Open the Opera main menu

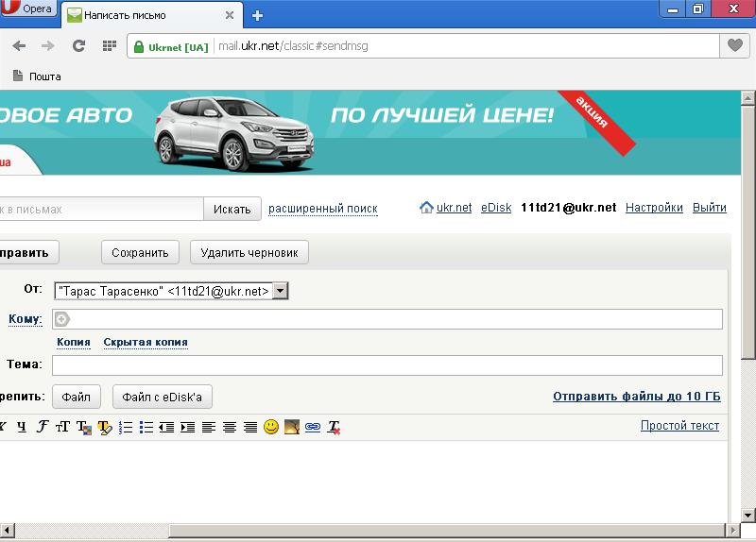pyautogui.click(x=28, y=8)
